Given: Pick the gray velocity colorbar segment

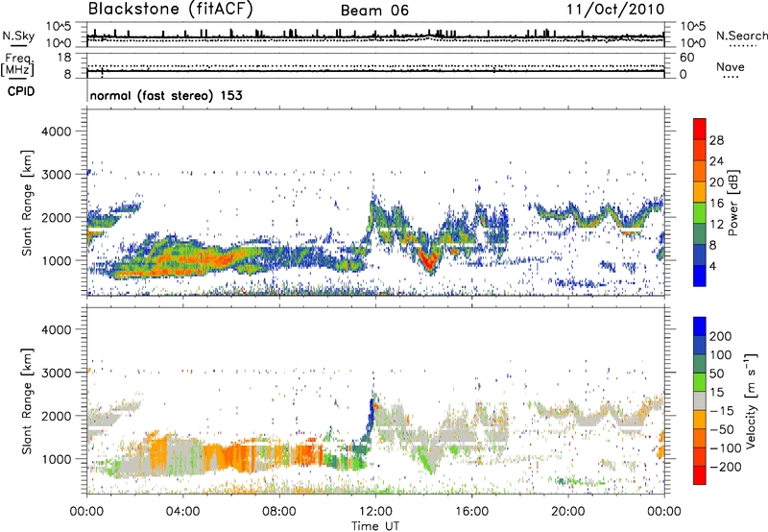Looking at the screenshot, I should coord(700,400).
